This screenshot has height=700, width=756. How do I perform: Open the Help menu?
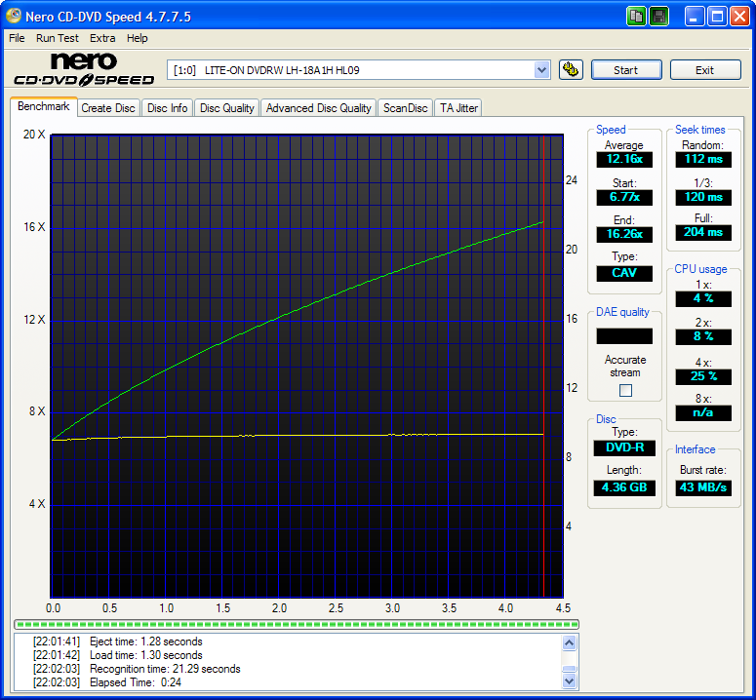point(137,38)
